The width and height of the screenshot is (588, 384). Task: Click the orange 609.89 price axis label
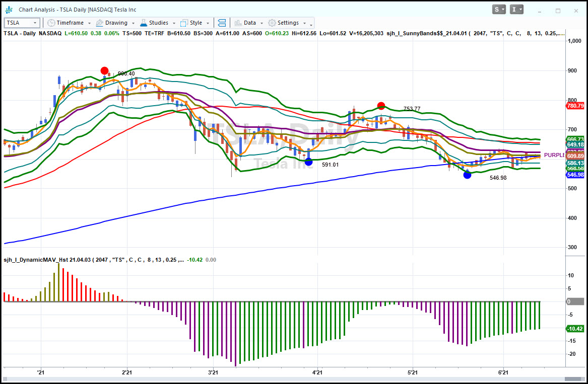click(x=575, y=156)
